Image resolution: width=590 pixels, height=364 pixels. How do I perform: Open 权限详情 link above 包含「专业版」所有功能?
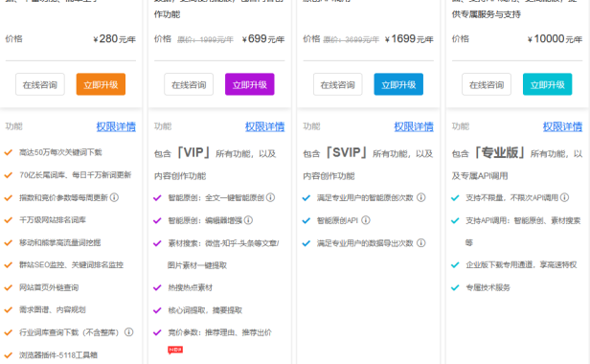[x=562, y=126]
